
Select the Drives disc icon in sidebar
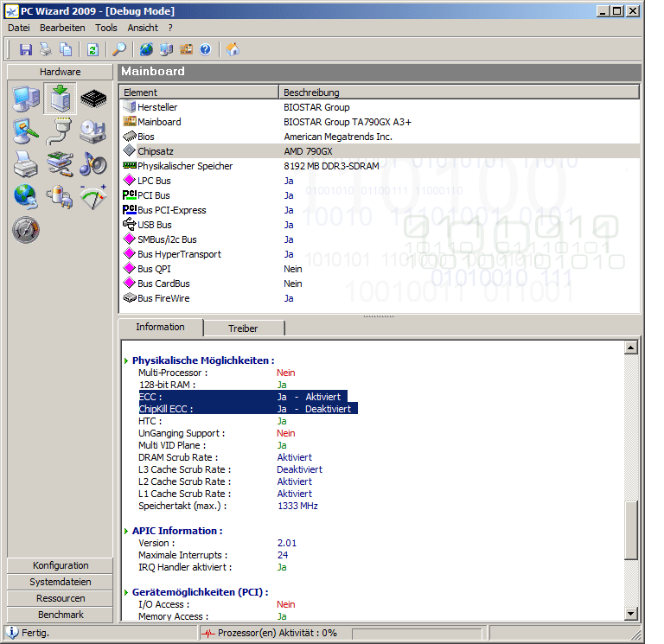point(93,131)
